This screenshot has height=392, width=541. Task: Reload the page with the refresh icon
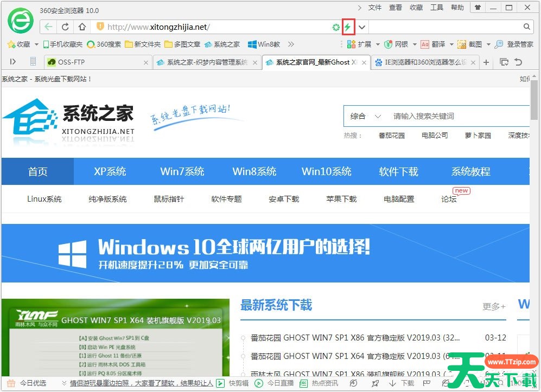[65, 27]
